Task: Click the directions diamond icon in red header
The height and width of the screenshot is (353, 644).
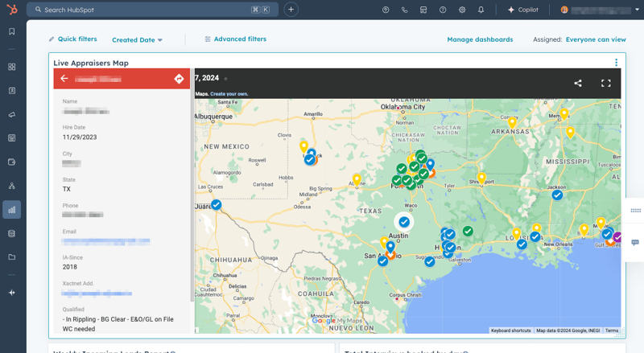Action: click(179, 79)
